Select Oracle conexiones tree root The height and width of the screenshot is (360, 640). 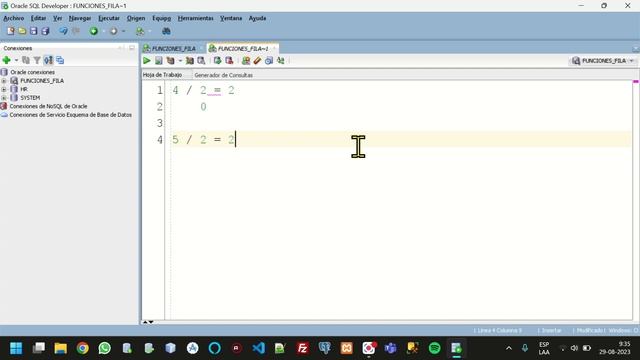coord(32,72)
